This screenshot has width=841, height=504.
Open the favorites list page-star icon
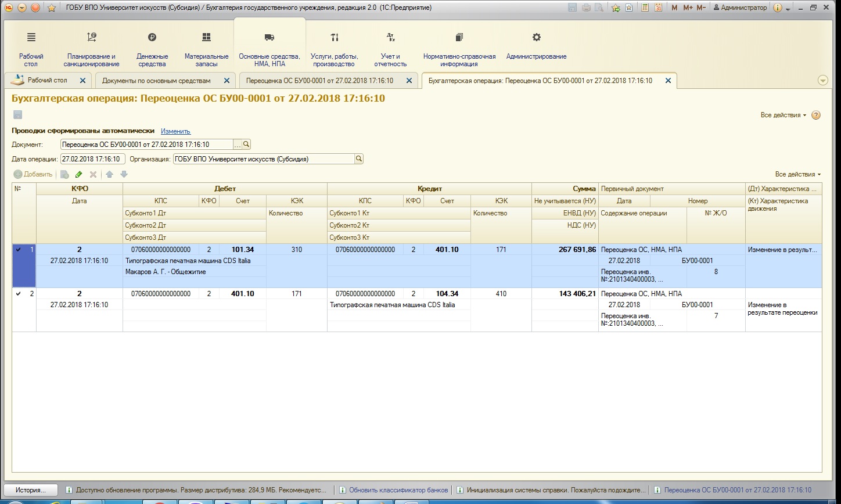click(629, 8)
